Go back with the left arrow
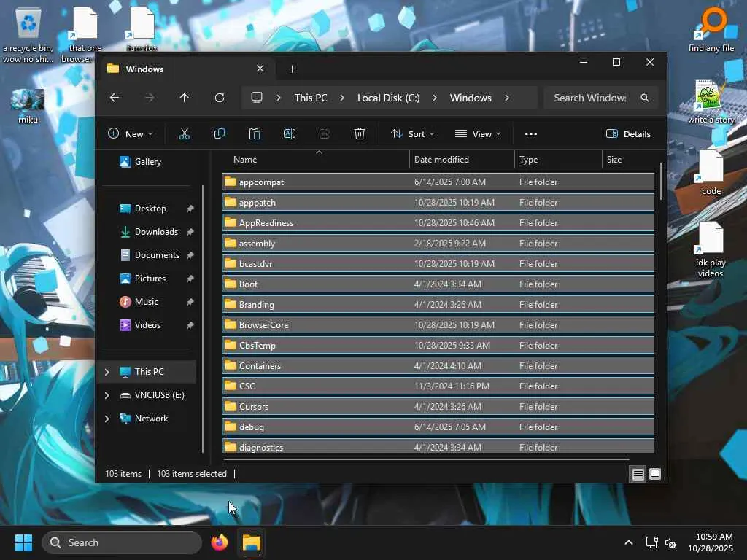This screenshot has width=747, height=560. 115,98
